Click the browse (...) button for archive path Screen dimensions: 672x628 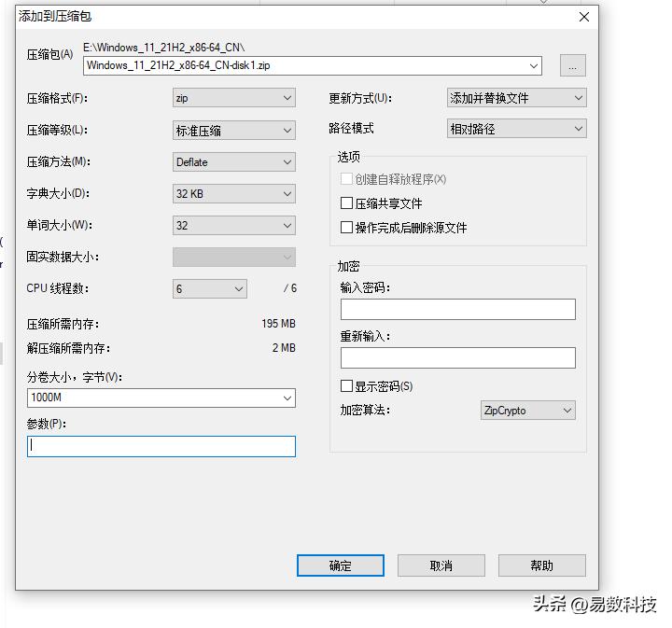tap(572, 65)
